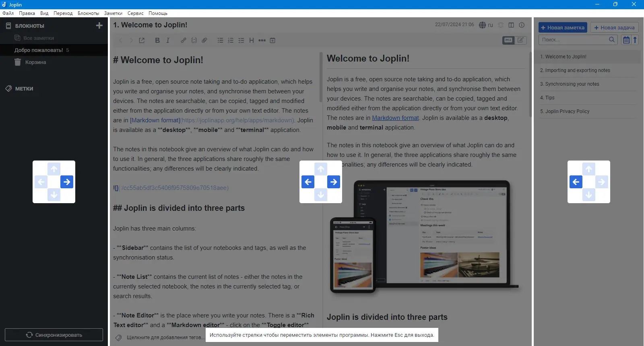Change the sort field with the calendar icon
This screenshot has width=644, height=346.
tap(626, 40)
